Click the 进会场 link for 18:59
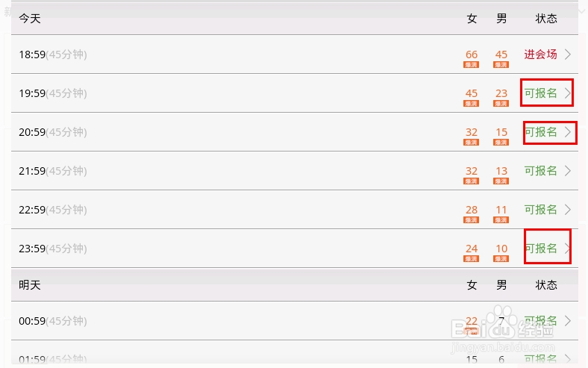Image resolution: width=588 pixels, height=368 pixels. click(x=540, y=54)
